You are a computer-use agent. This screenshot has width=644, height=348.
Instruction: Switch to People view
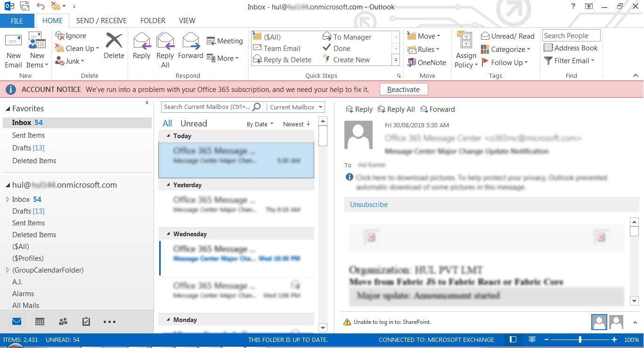click(x=63, y=322)
